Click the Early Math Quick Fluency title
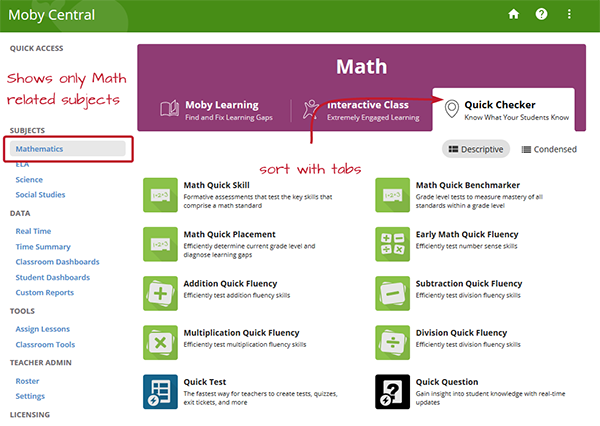600x426 pixels. pos(467,234)
